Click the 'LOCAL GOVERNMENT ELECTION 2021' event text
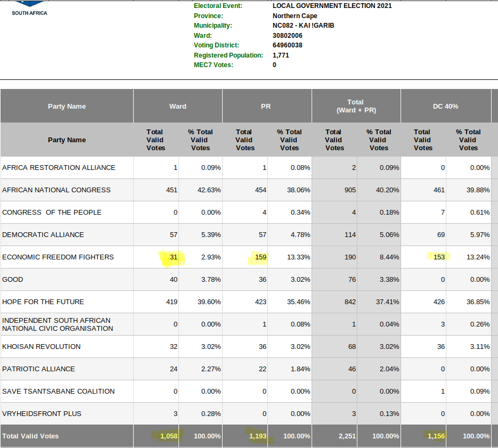 pos(332,6)
